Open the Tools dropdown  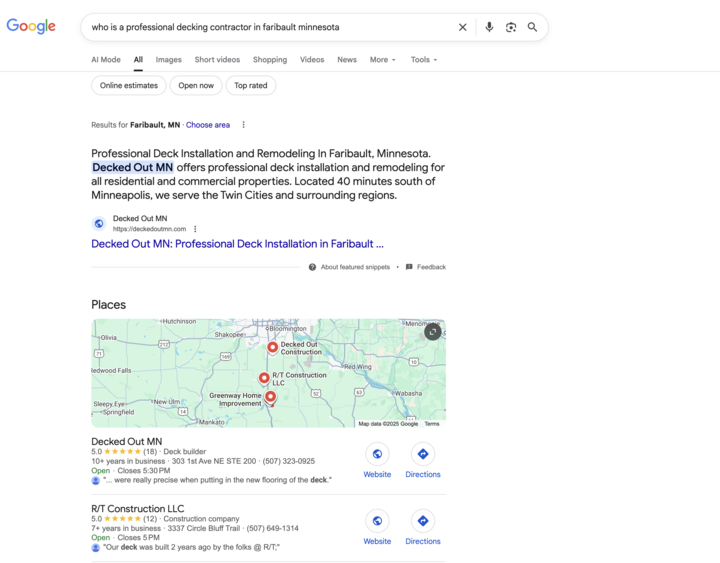click(x=424, y=60)
